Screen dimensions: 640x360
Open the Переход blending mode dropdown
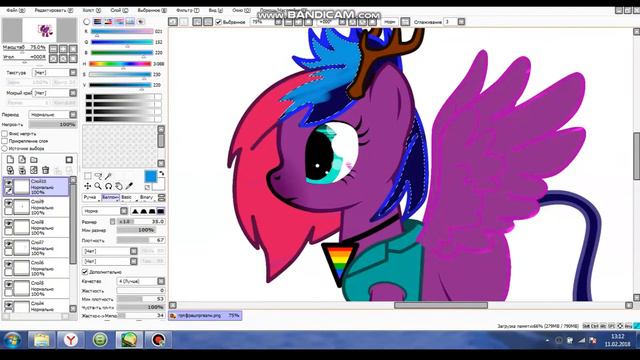pyautogui.click(x=53, y=115)
